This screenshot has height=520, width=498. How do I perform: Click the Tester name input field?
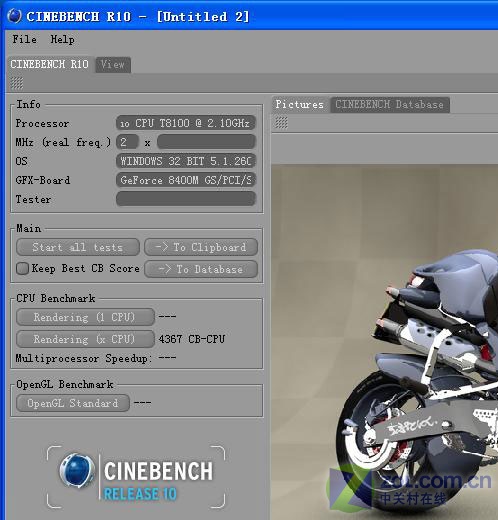(x=186, y=199)
